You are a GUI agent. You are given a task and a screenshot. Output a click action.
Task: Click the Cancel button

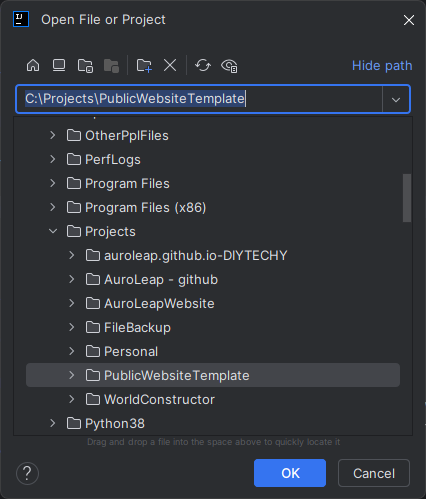point(374,473)
